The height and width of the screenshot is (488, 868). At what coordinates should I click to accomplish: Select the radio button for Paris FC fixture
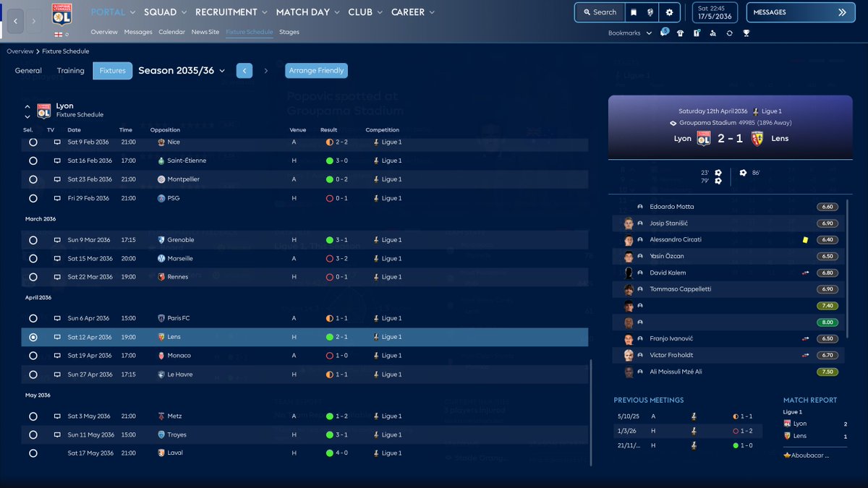click(33, 318)
